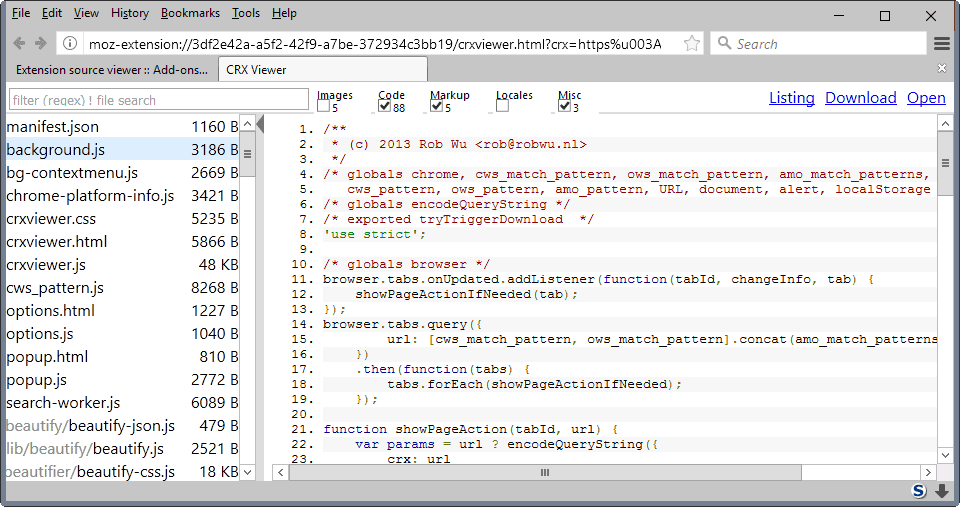Open lib/beautify/beautify.js file

coord(122,449)
